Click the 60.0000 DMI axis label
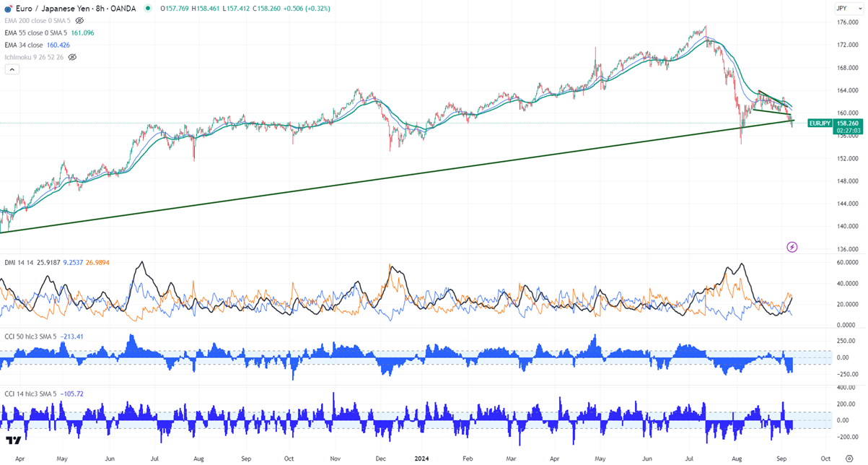This screenshot has width=868, height=465. click(x=849, y=262)
